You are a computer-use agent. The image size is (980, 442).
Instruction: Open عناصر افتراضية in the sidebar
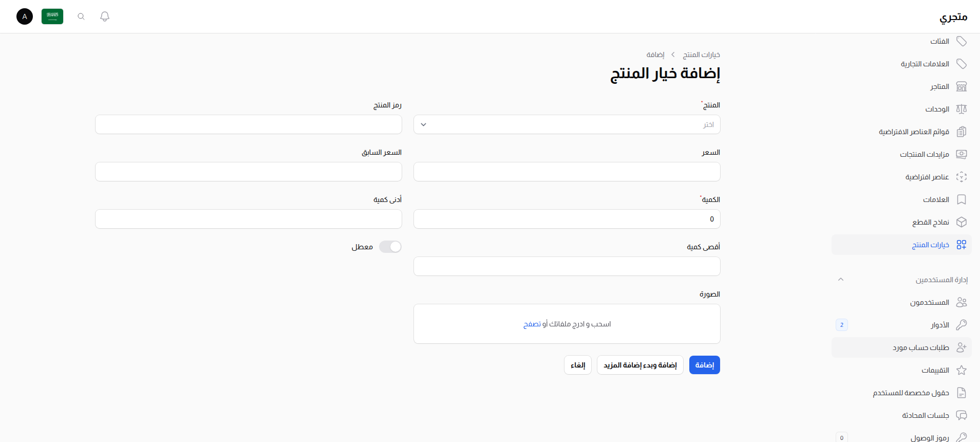(901, 177)
